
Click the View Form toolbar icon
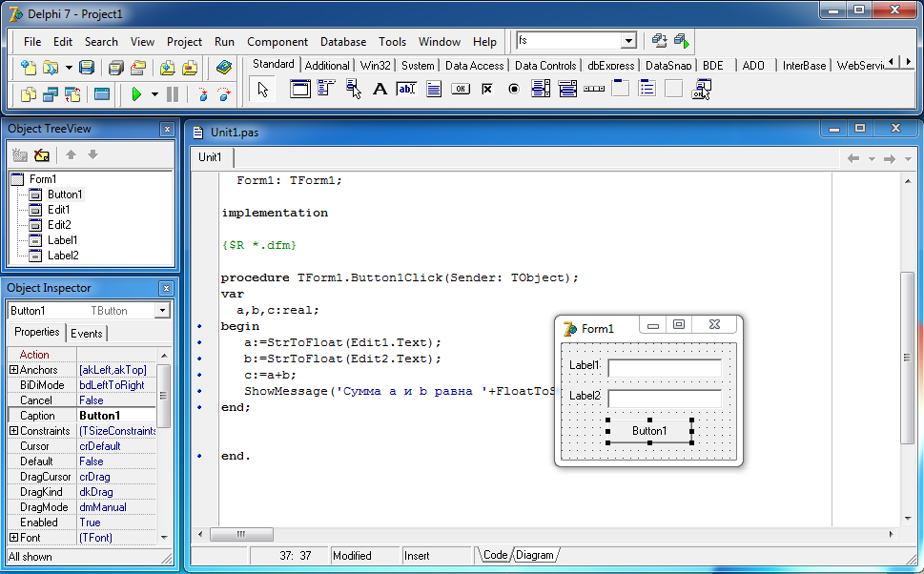click(x=51, y=93)
